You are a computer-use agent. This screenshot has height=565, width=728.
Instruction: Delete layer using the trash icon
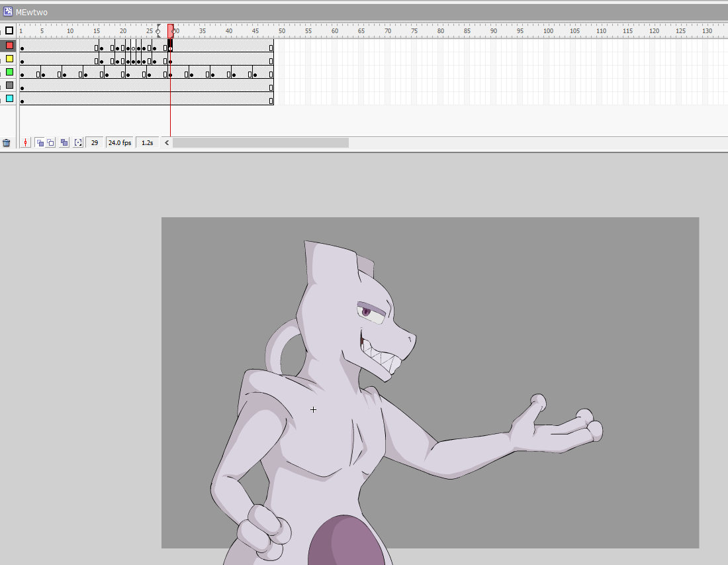point(7,142)
